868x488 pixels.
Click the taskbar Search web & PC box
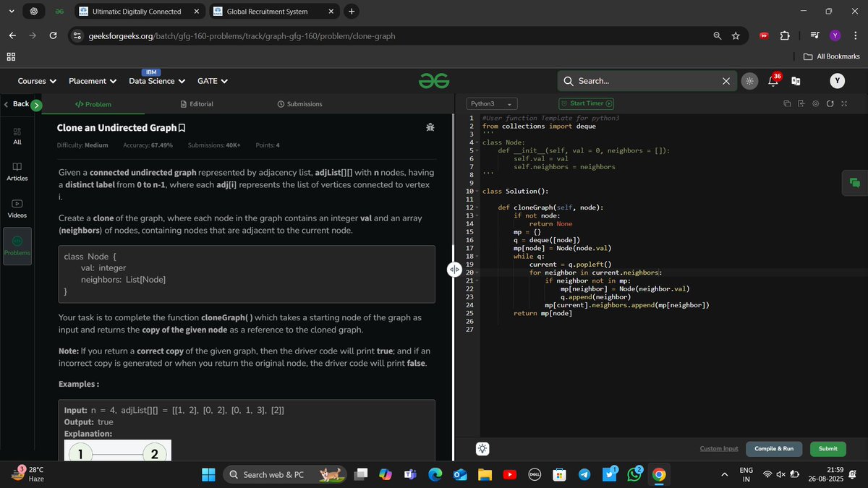(x=285, y=475)
